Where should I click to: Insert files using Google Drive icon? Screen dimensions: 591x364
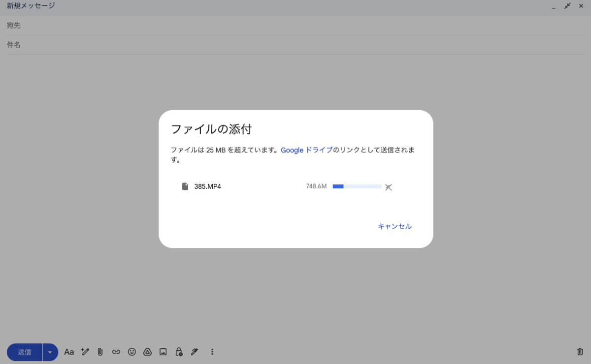(147, 352)
